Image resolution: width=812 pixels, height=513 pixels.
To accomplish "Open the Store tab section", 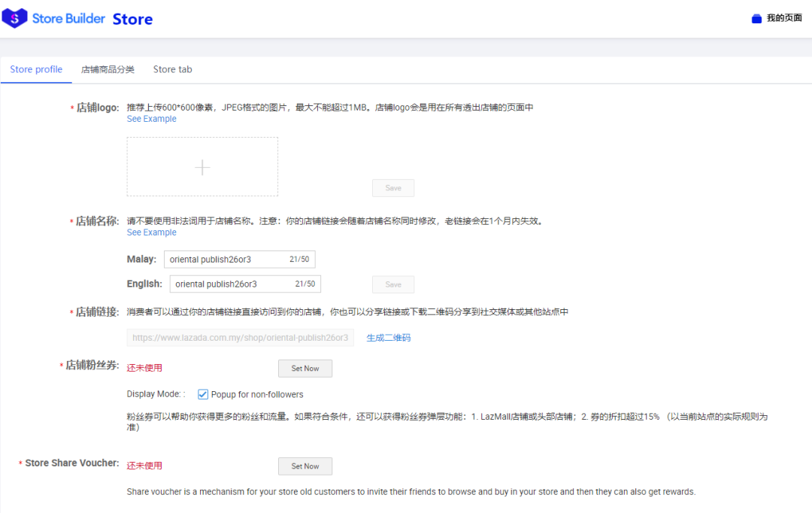I will (x=171, y=68).
